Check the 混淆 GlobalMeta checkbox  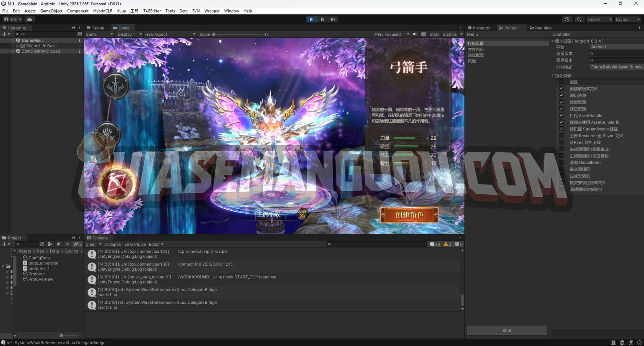pyautogui.click(x=561, y=163)
